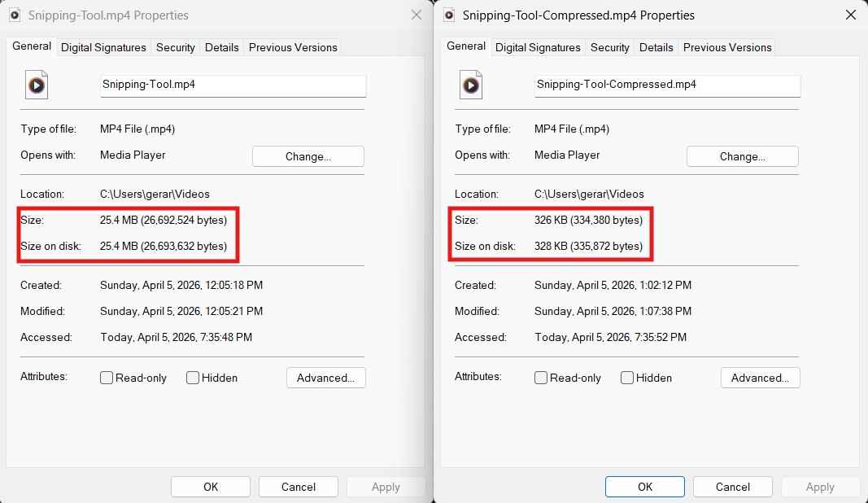The width and height of the screenshot is (868, 503).
Task: Switch to the Details tab for Snipping-Tool.mp4
Action: coord(221,47)
